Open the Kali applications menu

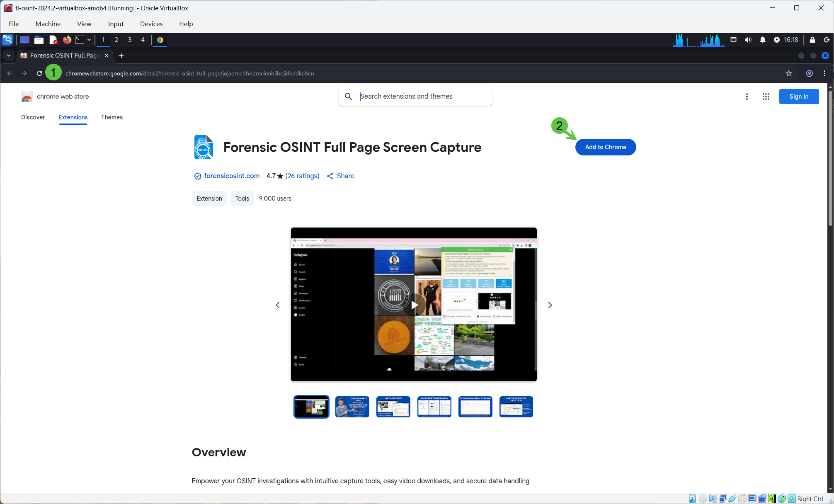(7, 39)
